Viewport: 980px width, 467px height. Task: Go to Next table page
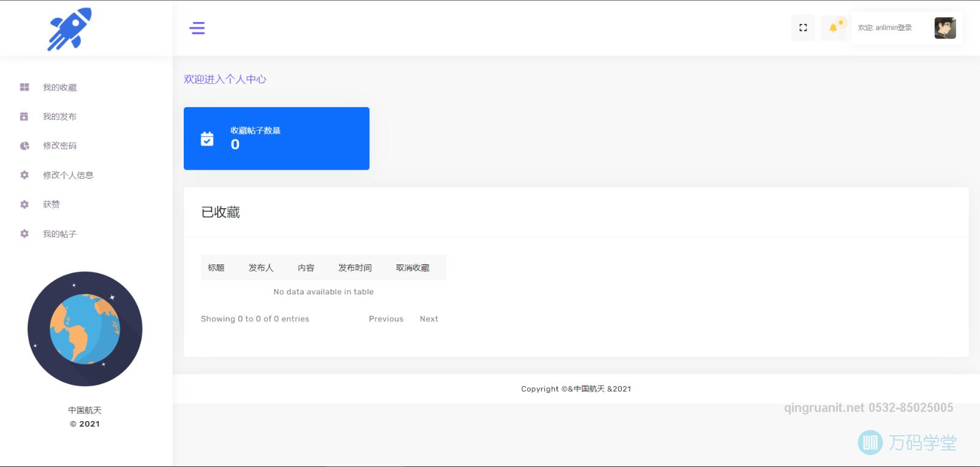(429, 319)
